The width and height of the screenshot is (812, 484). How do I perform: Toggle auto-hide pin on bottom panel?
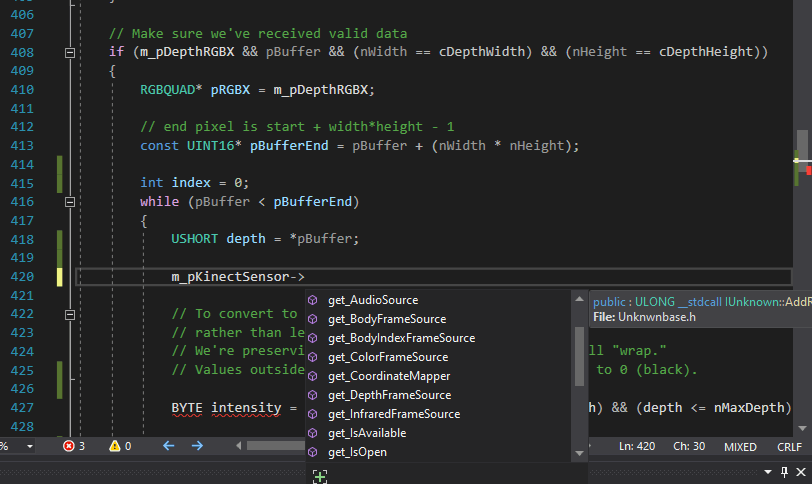pyautogui.click(x=785, y=472)
